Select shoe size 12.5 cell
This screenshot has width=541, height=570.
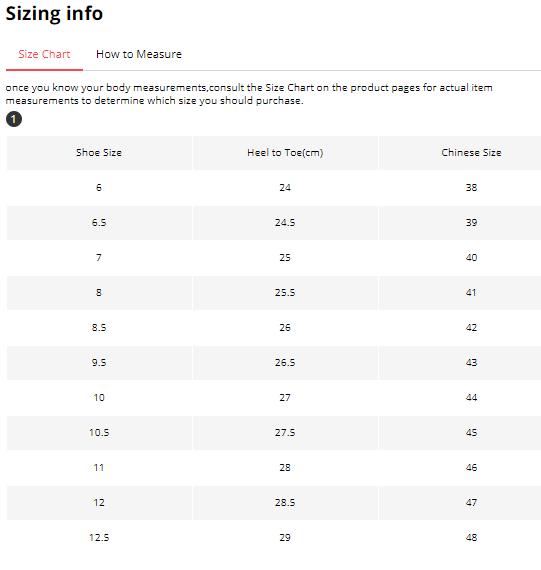pyautogui.click(x=99, y=537)
